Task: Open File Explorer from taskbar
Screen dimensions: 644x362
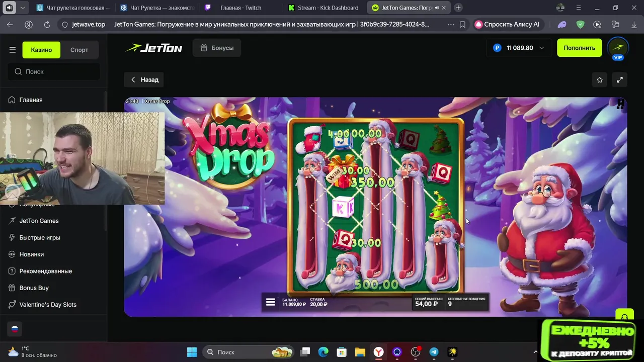Action: tap(360, 352)
